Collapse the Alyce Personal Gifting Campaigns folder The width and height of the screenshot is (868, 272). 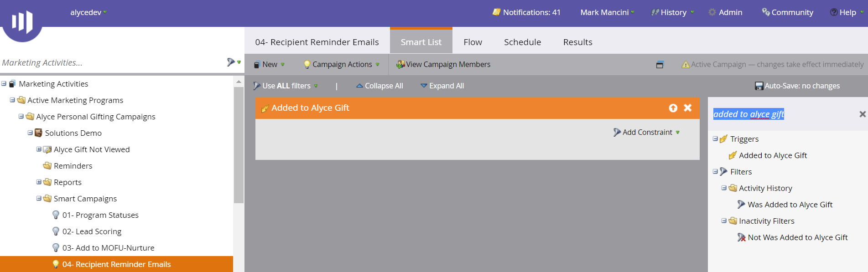tap(21, 117)
